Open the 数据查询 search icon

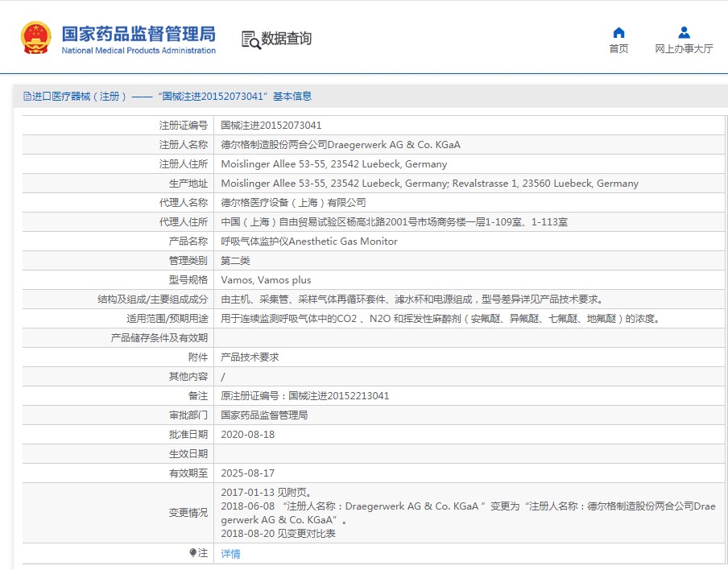pyautogui.click(x=250, y=40)
